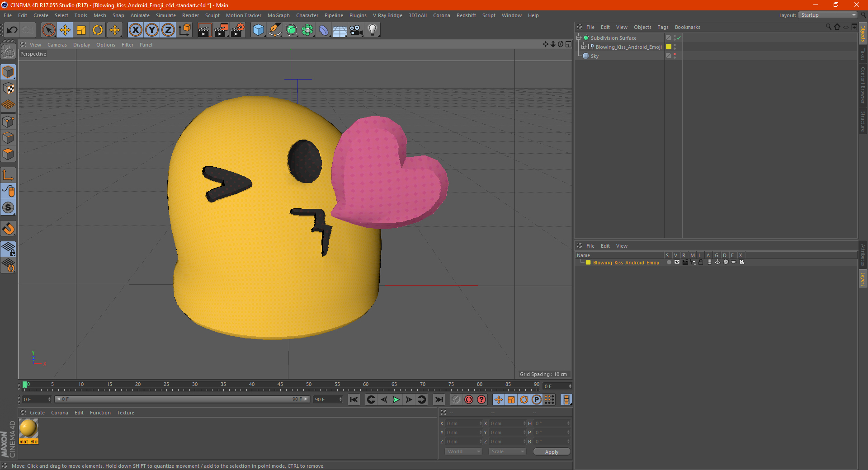
Task: Go to start of animation
Action: [354, 399]
